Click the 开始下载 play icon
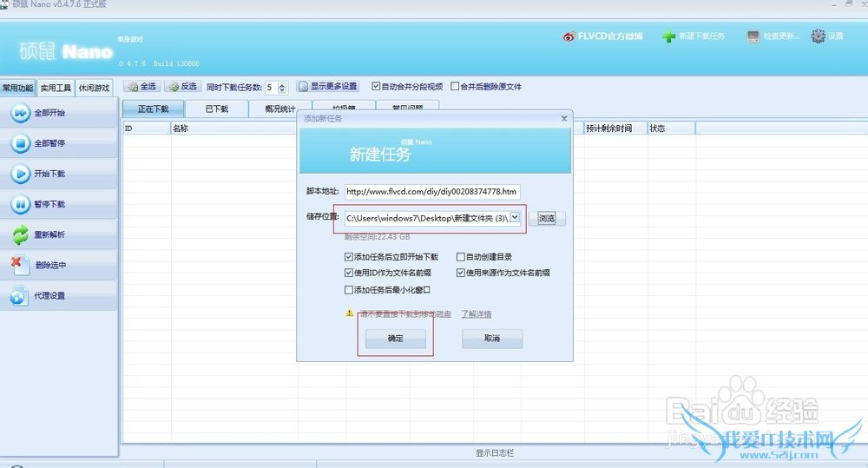Image resolution: width=868 pixels, height=468 pixels. [21, 174]
